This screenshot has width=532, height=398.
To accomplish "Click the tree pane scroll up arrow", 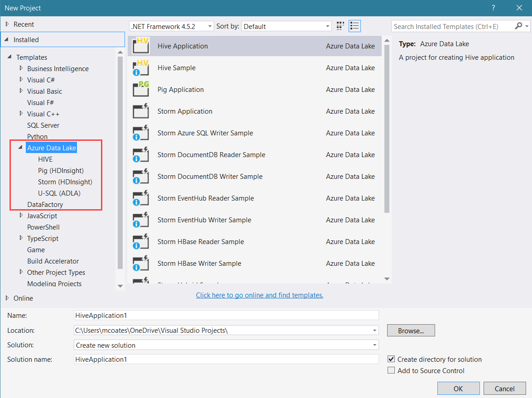I will 120,52.
